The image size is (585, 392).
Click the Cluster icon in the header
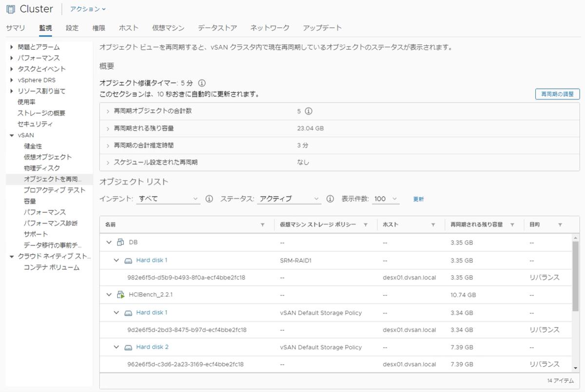(x=10, y=9)
